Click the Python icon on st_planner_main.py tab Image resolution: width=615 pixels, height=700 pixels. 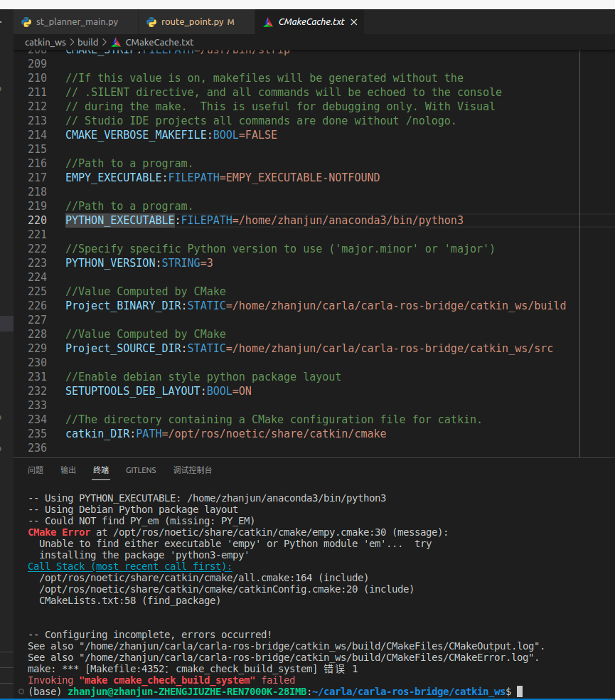[26, 22]
